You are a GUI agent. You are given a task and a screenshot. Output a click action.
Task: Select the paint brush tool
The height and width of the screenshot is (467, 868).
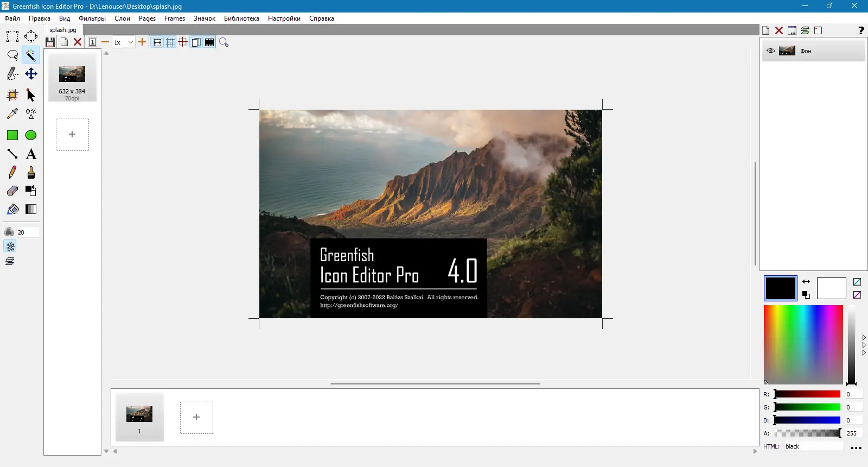tap(31, 173)
